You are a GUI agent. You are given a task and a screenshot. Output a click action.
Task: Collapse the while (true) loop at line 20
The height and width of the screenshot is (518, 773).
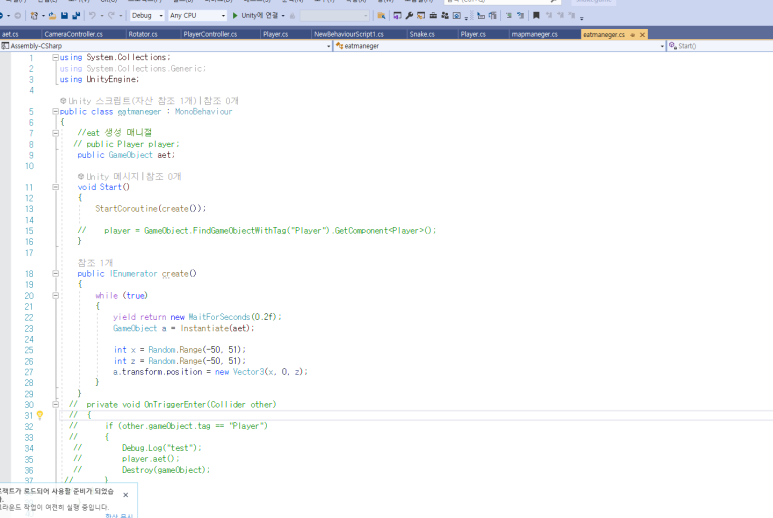56,295
